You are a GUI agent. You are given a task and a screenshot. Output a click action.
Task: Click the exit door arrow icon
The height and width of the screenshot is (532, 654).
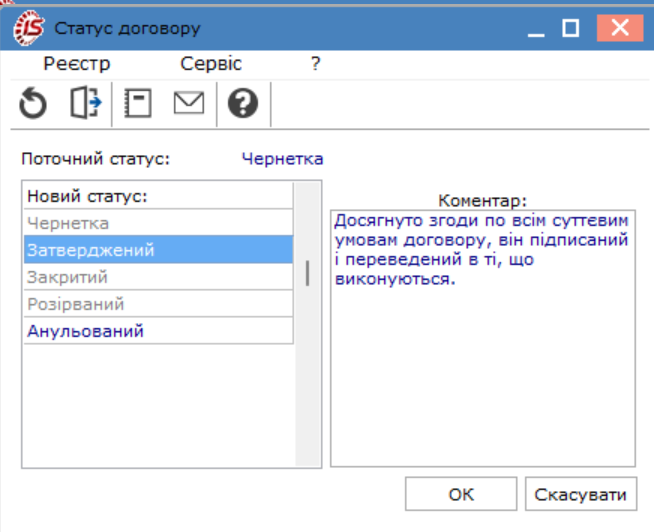click(x=86, y=103)
